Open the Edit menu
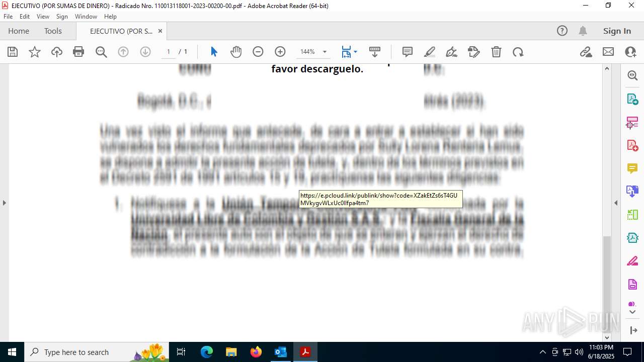Viewport: 644px width, 362px height. 25,17
